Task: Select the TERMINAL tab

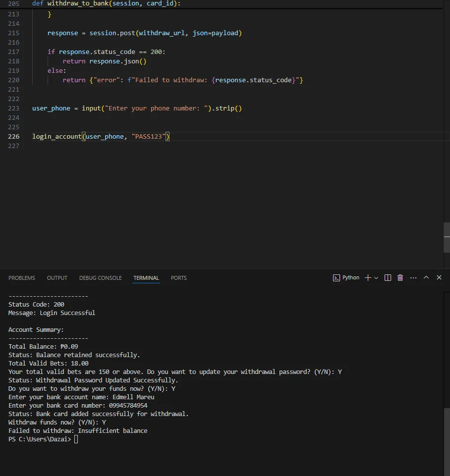Action: [x=146, y=278]
